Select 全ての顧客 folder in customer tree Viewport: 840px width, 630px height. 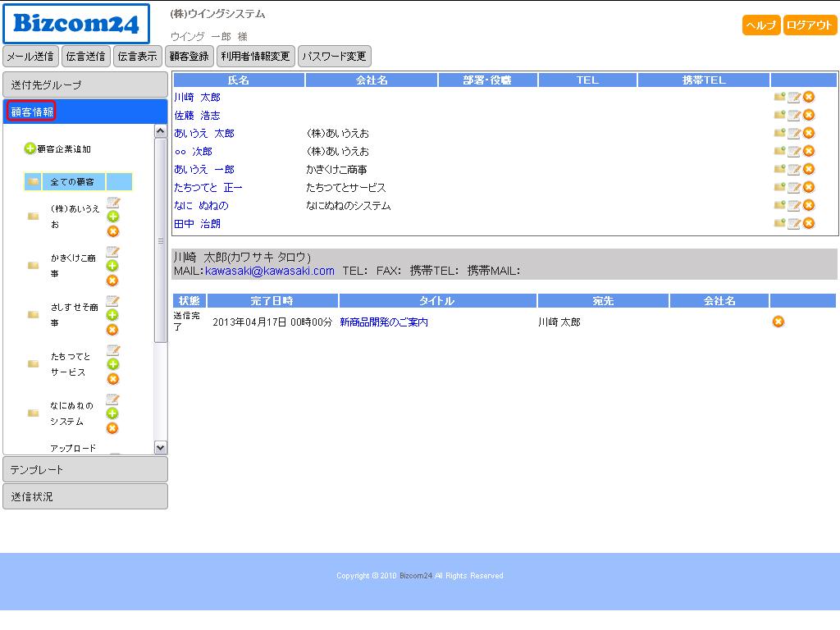72,181
